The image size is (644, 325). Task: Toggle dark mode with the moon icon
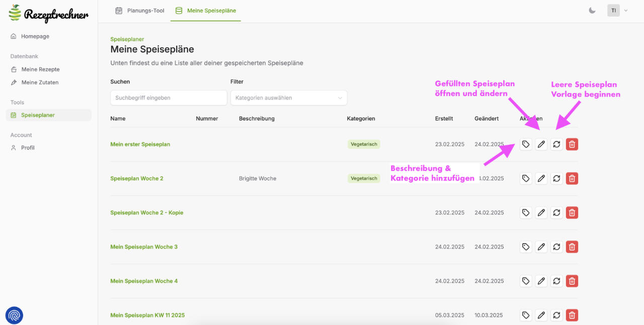[592, 11]
